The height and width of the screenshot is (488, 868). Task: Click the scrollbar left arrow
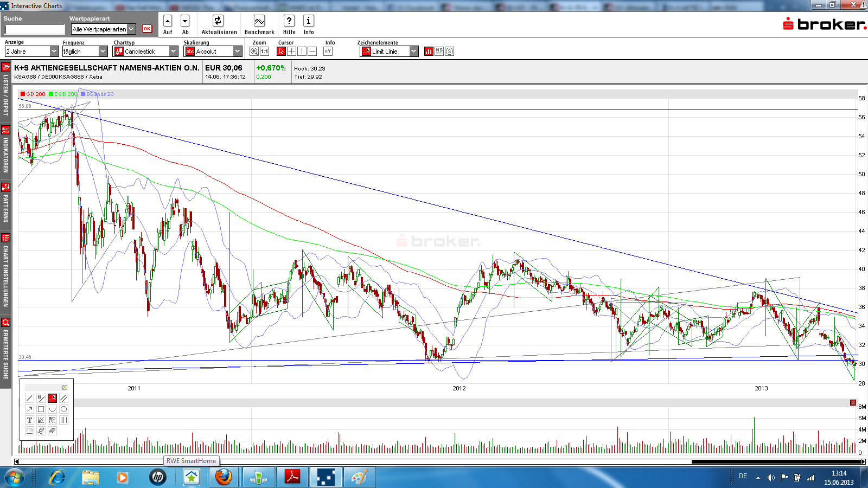coord(16,462)
